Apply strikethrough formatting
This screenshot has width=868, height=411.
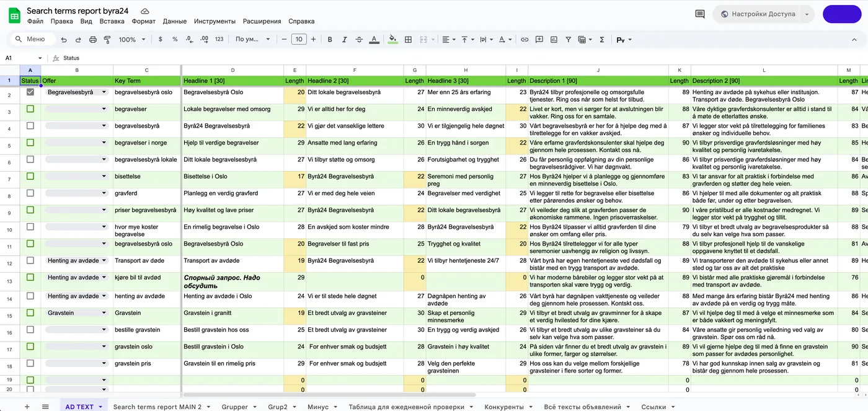tap(360, 40)
